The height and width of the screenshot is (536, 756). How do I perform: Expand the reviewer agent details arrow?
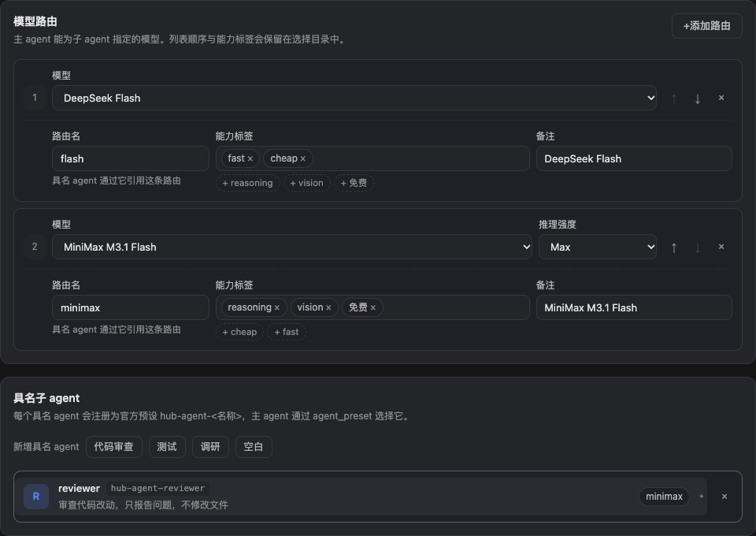pos(702,497)
